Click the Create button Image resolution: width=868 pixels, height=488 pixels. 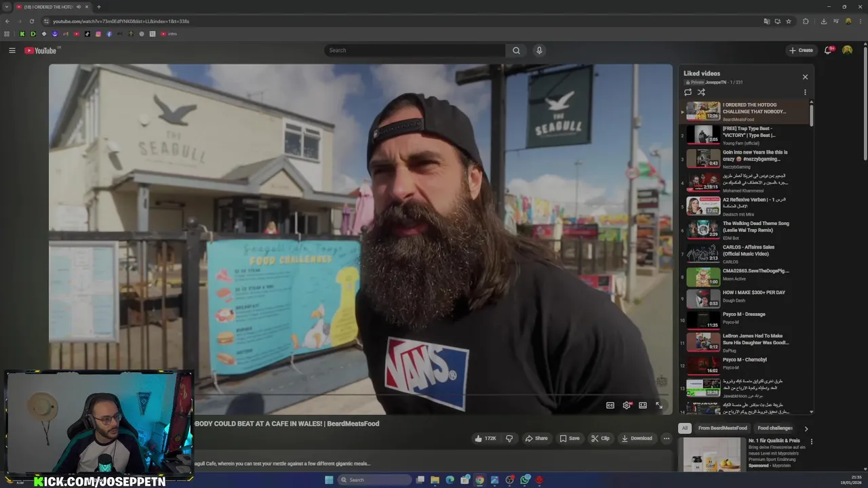(801, 50)
